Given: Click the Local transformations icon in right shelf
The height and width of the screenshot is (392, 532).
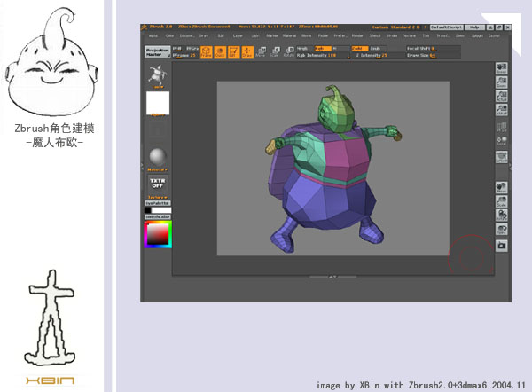Looking at the screenshot, I should pyautogui.click(x=502, y=141).
